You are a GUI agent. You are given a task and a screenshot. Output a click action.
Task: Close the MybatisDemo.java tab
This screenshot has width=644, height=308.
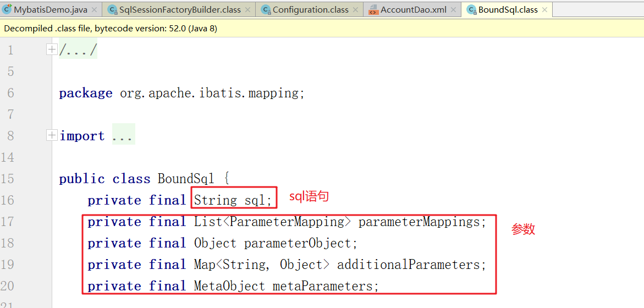(x=94, y=10)
